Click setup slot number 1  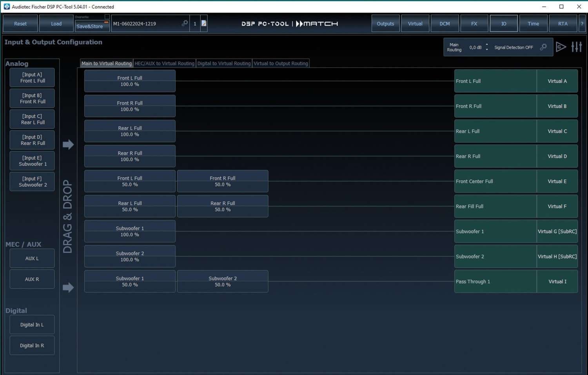coord(195,24)
